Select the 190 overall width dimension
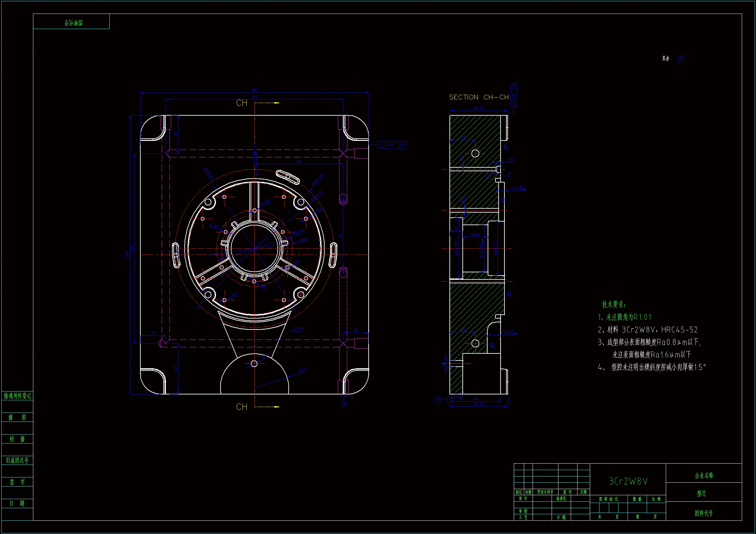 click(254, 90)
